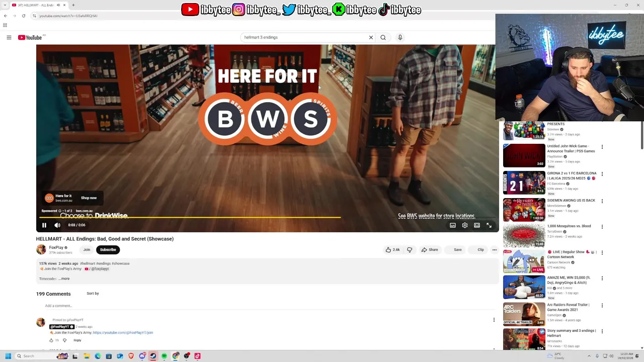This screenshot has height=362, width=644.
Task: Expand description with ...more
Action: [64, 279]
